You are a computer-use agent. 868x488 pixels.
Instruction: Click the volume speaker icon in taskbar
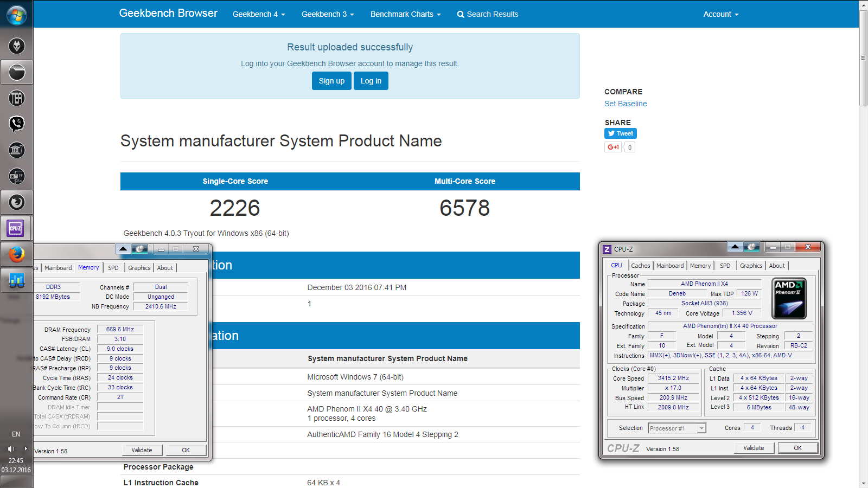[11, 449]
